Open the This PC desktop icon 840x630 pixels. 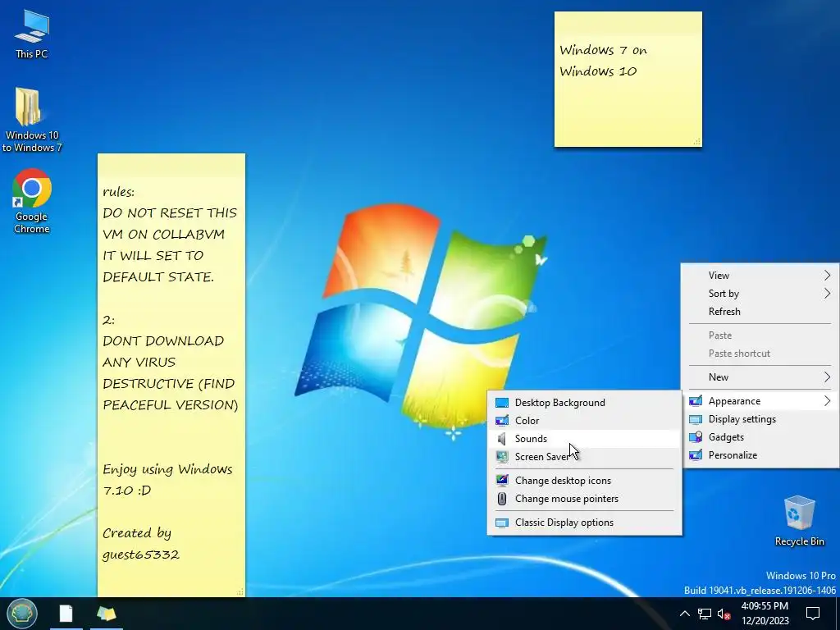point(32,34)
